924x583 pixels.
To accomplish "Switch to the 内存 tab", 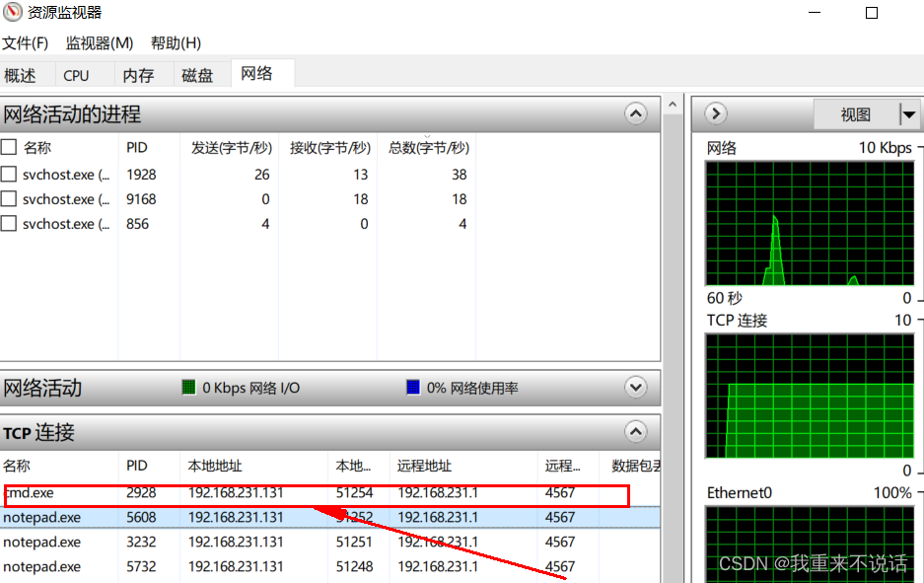I will (x=144, y=75).
